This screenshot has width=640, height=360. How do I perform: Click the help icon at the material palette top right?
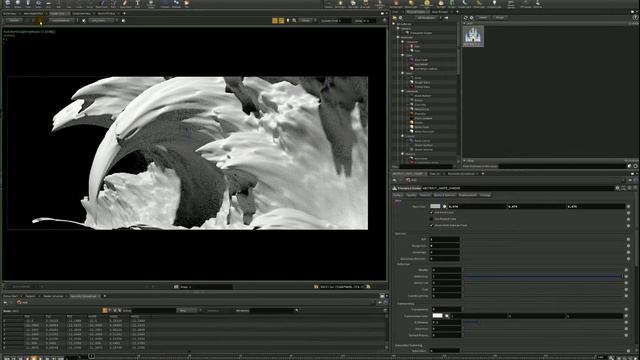[635, 18]
